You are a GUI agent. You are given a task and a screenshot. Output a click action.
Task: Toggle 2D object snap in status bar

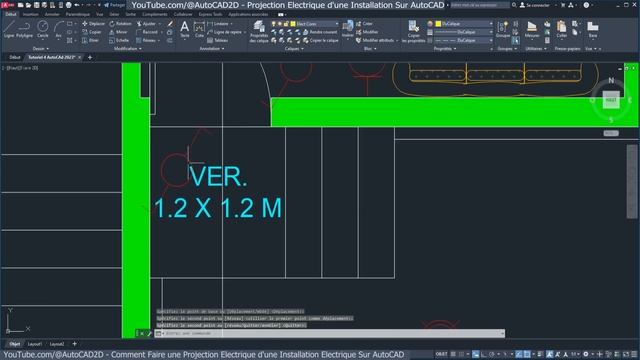(527, 354)
